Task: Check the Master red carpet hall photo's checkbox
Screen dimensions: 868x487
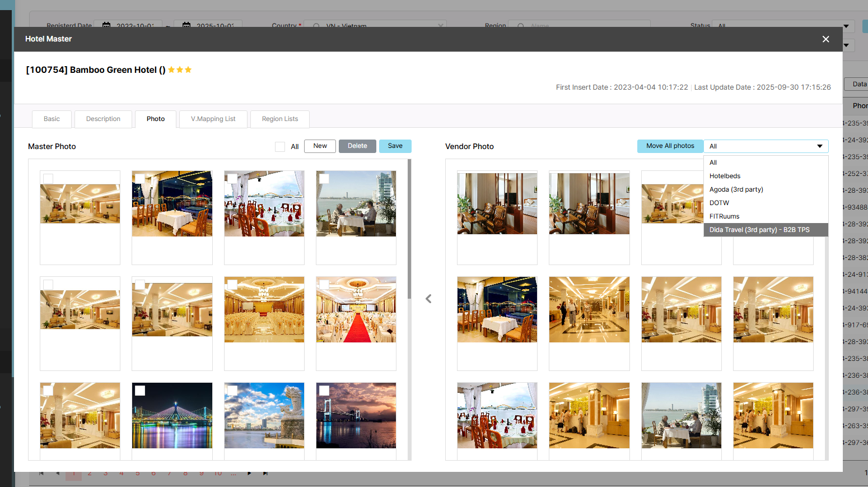Action: (324, 284)
